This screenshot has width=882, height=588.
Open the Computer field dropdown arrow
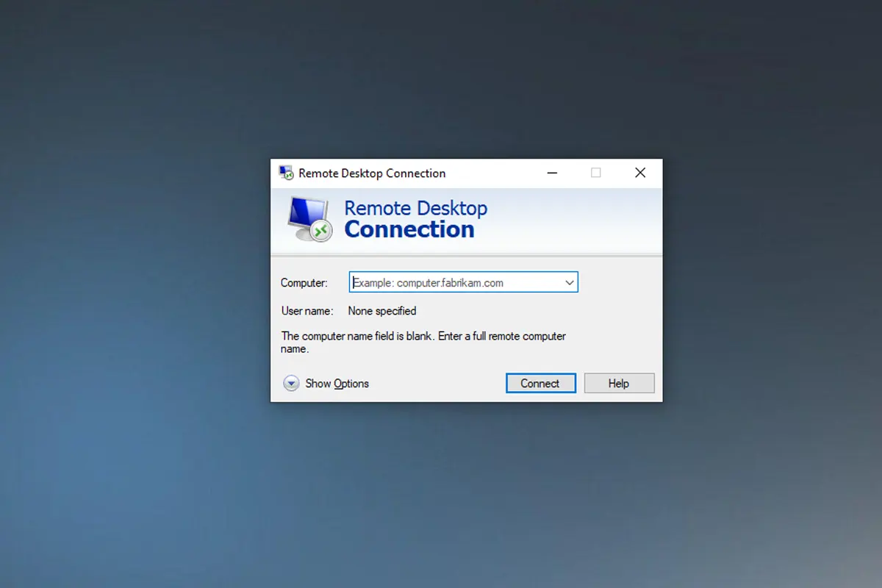pos(570,282)
